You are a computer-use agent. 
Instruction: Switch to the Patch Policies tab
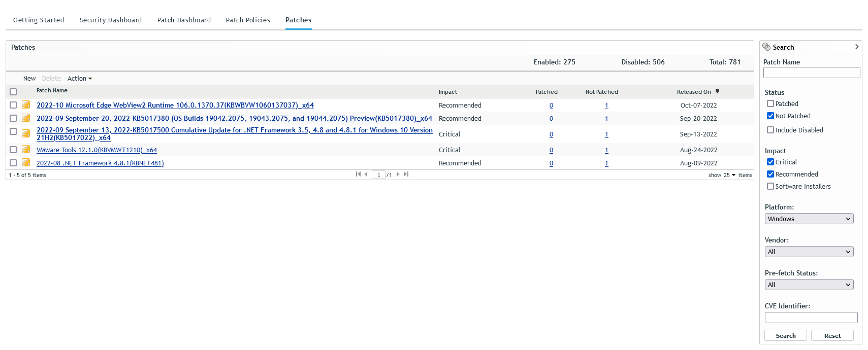248,20
